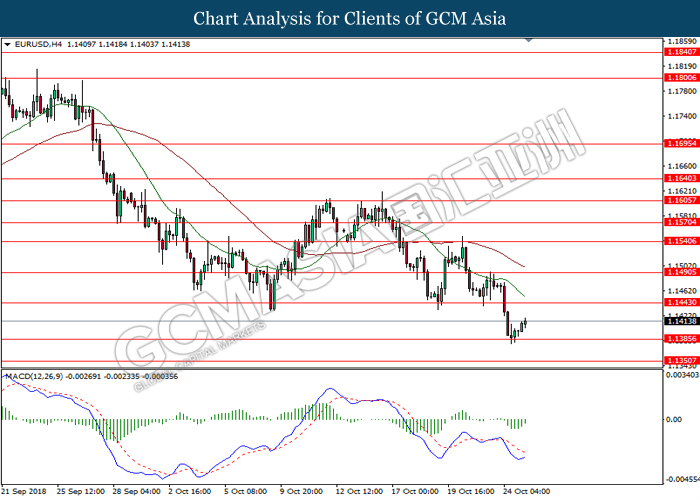This screenshot has width=700, height=500.
Task: Select the 1.13856 support price label
Action: coord(681,339)
